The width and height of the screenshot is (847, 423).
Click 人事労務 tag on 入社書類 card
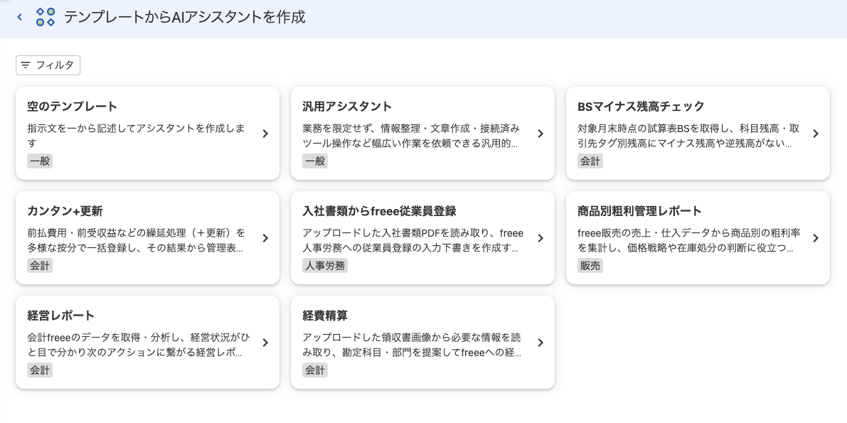pos(325,266)
